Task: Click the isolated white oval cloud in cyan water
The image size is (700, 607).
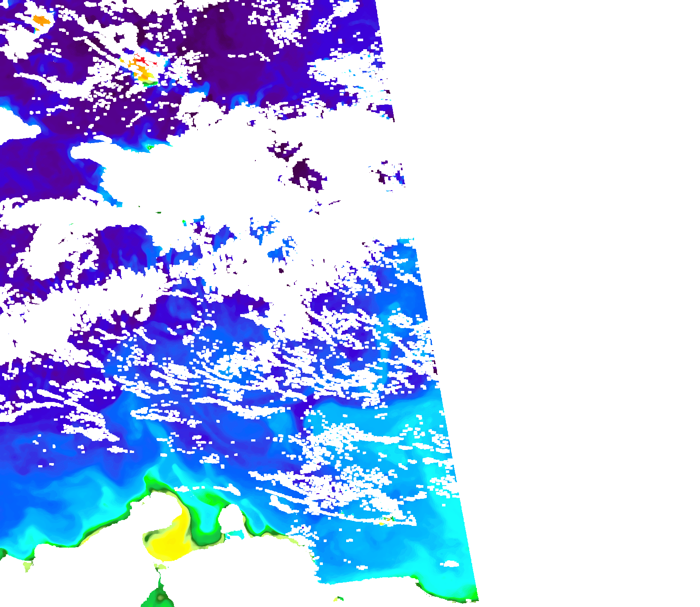Action: [451, 564]
